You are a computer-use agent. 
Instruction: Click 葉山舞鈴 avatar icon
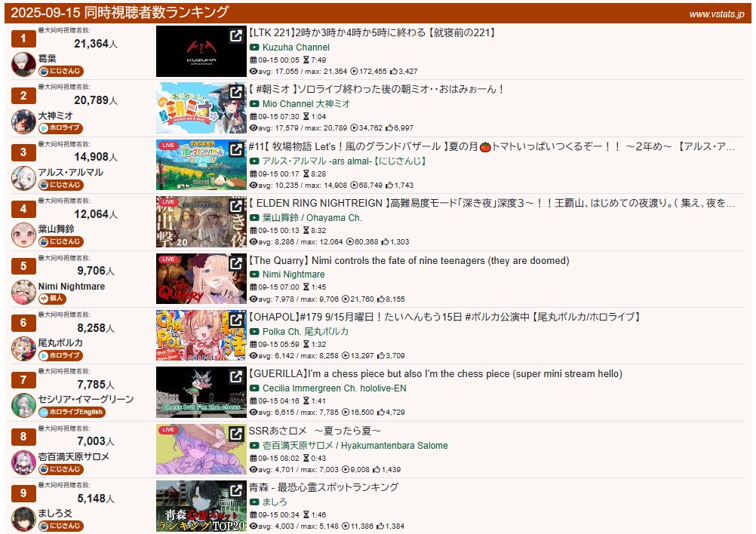[x=23, y=235]
